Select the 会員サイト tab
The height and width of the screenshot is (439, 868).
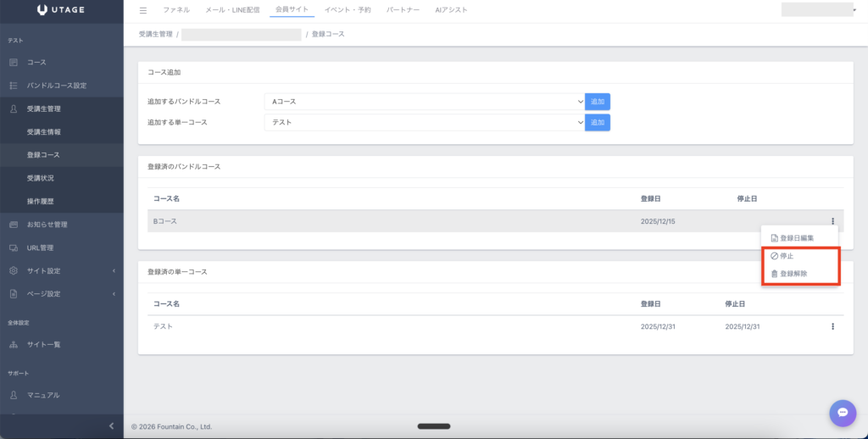coord(292,9)
